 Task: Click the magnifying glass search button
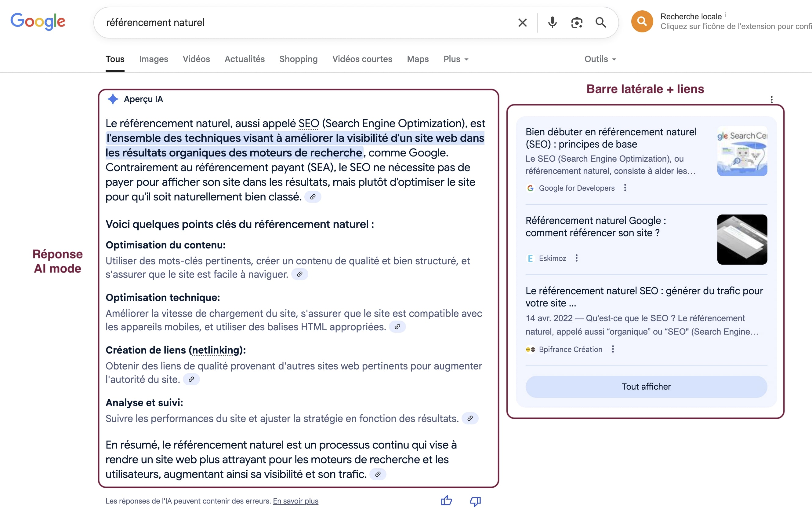click(601, 23)
